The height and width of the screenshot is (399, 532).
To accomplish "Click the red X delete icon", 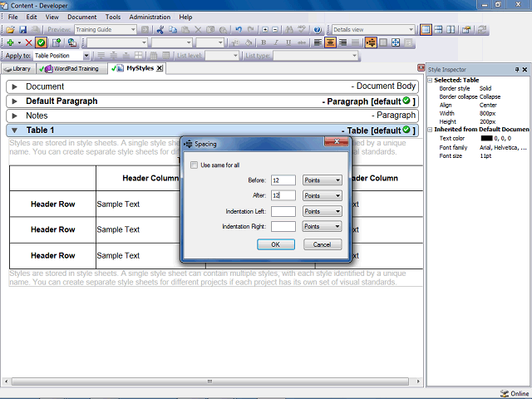I will click(29, 42).
